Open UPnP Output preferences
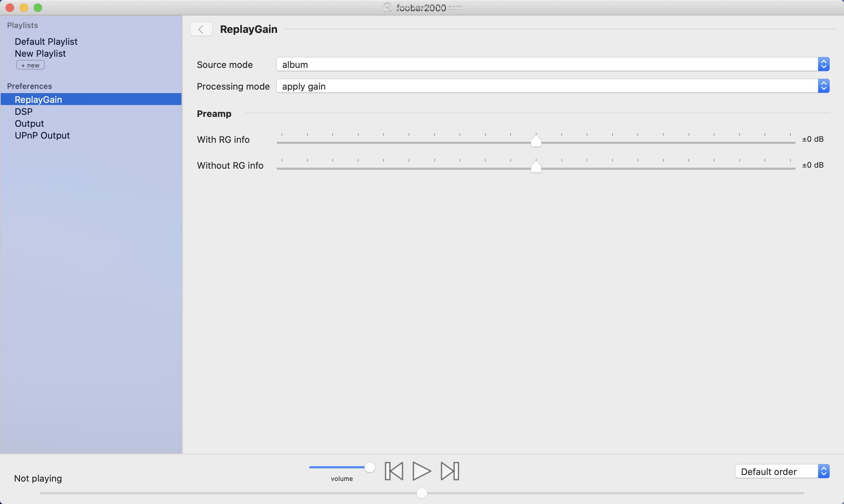 coord(42,135)
